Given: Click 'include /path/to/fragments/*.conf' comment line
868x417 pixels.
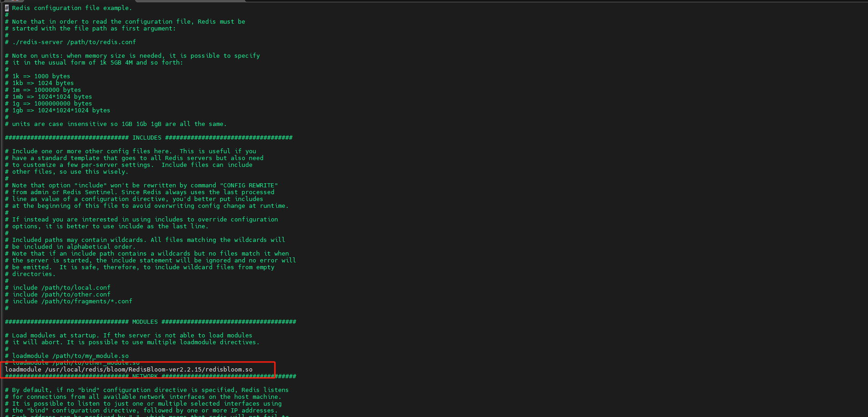Looking at the screenshot, I should click(72, 301).
